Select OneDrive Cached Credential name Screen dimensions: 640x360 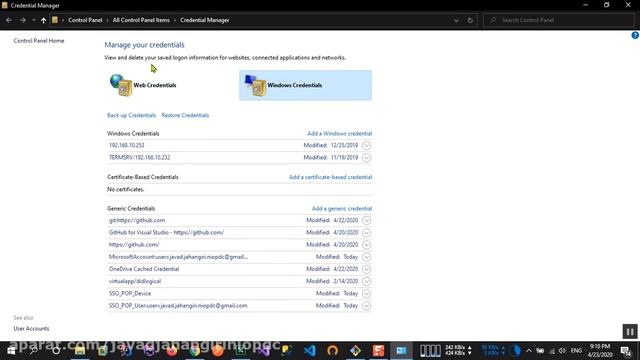point(144,269)
